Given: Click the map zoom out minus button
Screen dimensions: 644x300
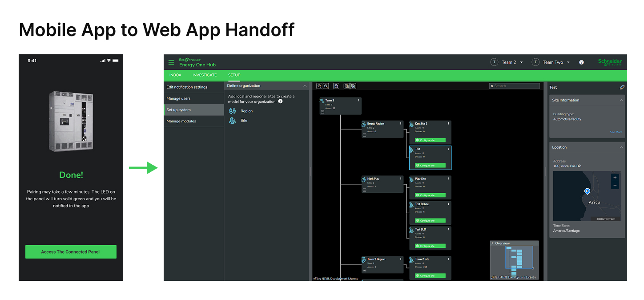Looking at the screenshot, I should pos(615,185).
